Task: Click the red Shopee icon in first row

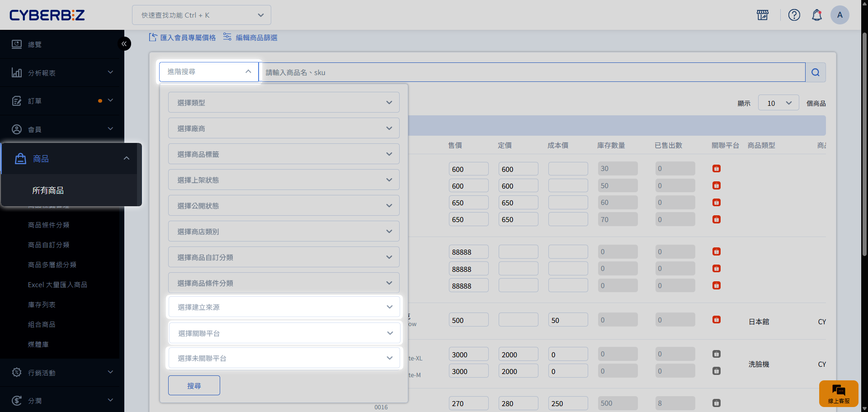Action: [x=717, y=169]
